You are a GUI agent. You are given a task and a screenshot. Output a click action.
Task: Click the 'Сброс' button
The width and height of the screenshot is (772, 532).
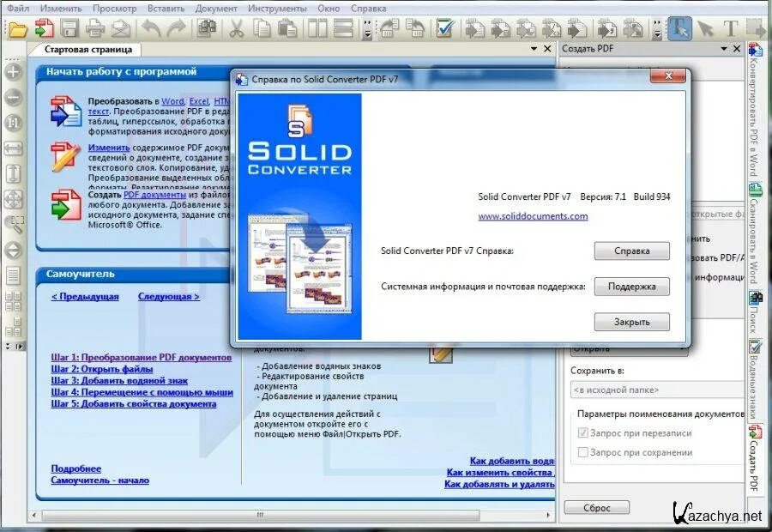[597, 507]
